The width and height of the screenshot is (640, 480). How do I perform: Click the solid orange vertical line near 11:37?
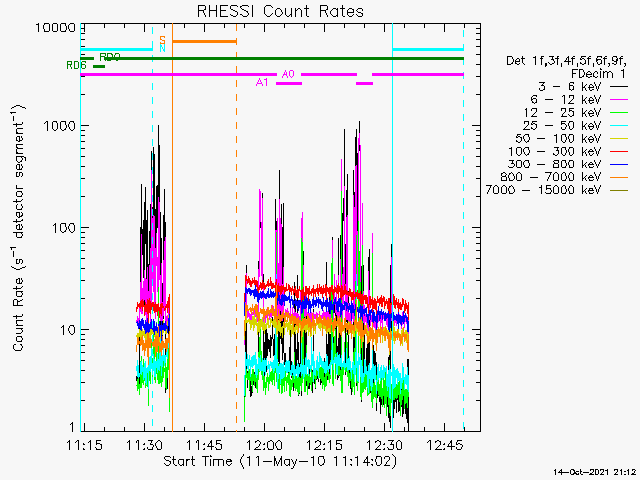[x=172, y=227]
